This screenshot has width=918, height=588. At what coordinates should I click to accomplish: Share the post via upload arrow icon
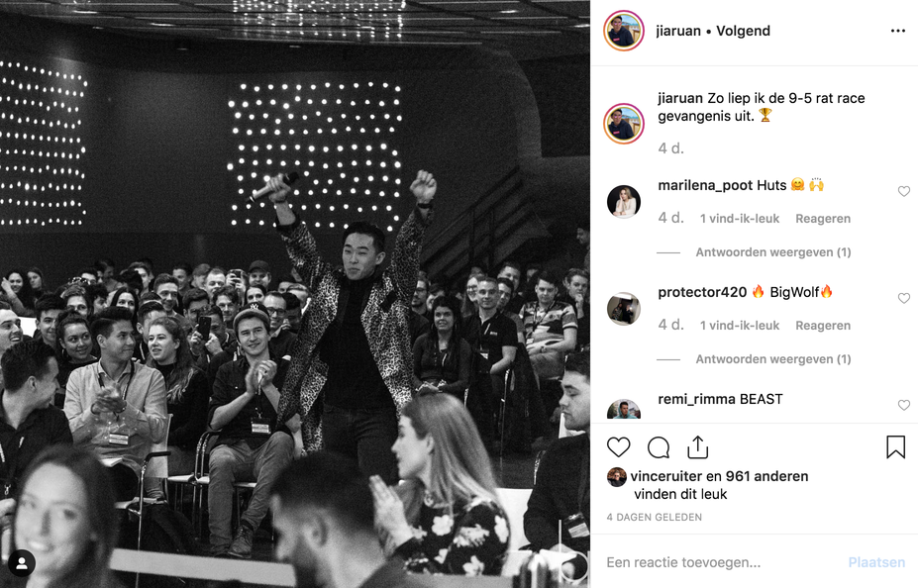(x=698, y=447)
